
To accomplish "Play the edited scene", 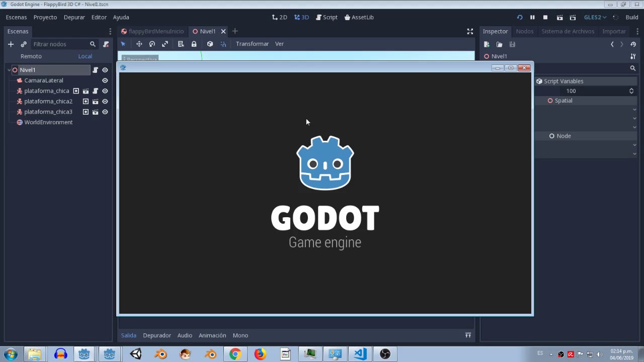I will (559, 17).
